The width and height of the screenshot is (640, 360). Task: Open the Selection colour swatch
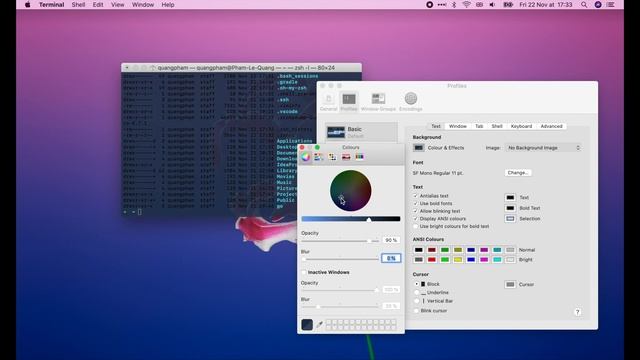(510, 219)
